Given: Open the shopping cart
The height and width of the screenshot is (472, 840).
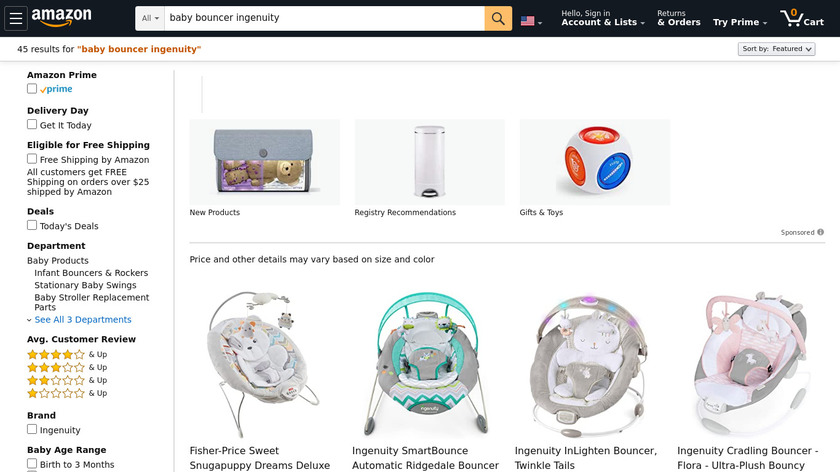Looking at the screenshot, I should [x=801, y=18].
